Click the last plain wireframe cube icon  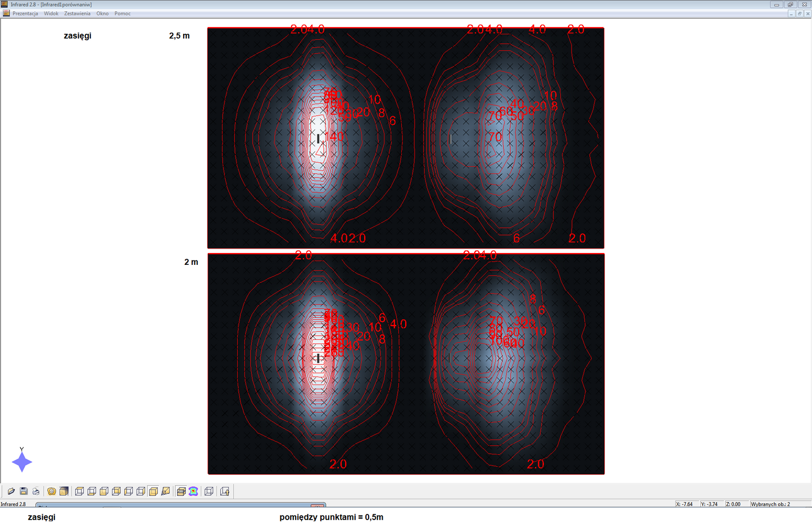pyautogui.click(x=208, y=491)
